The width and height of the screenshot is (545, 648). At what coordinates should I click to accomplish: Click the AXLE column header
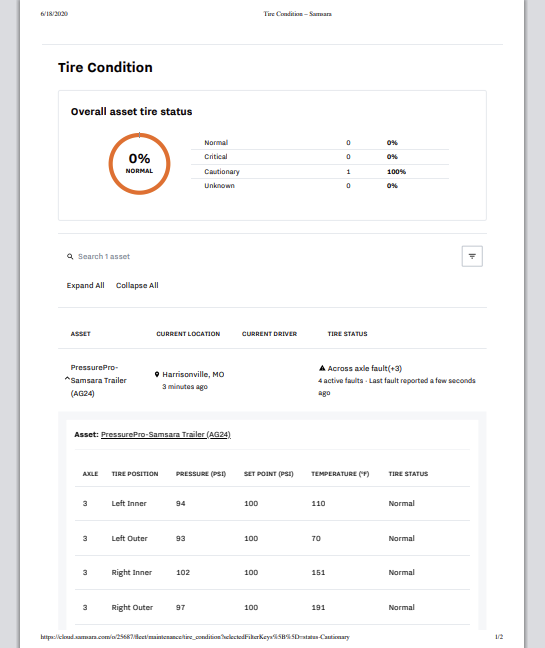(90, 474)
